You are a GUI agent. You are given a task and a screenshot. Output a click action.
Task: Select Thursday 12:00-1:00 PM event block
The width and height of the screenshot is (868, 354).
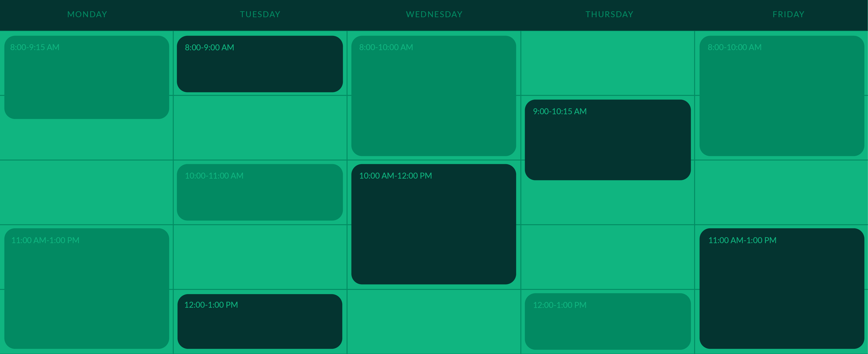point(608,321)
